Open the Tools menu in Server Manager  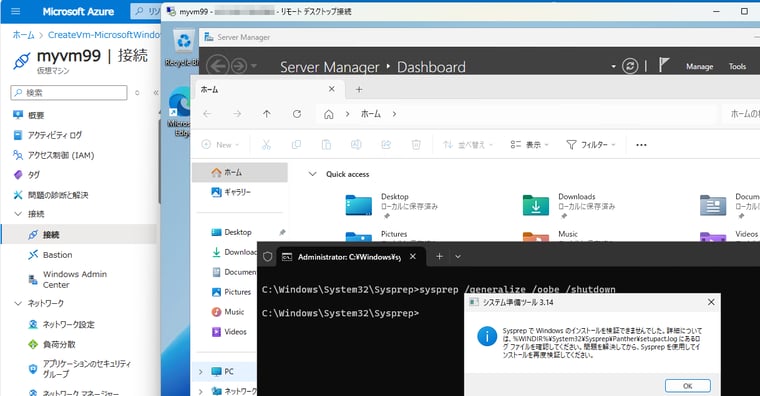[737, 66]
